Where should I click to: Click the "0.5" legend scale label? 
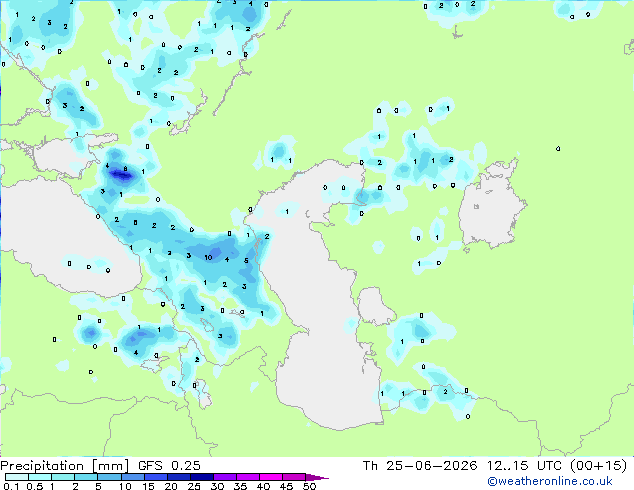click(x=35, y=486)
